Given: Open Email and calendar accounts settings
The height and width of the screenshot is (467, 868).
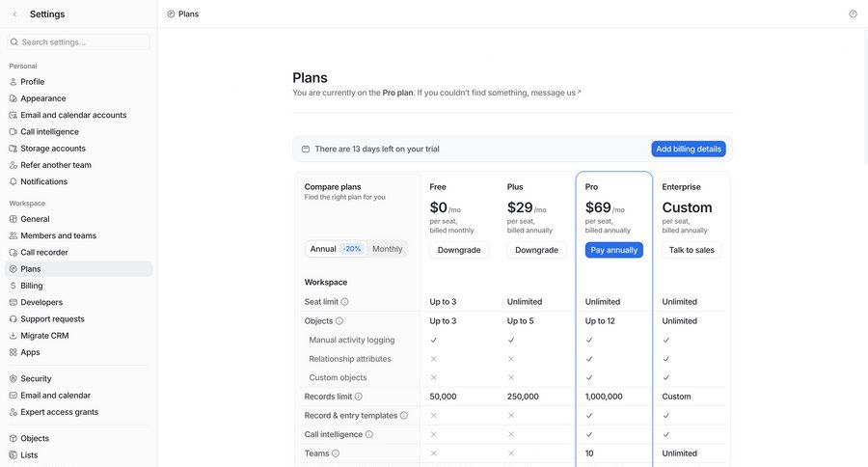Looking at the screenshot, I should 79,115.
